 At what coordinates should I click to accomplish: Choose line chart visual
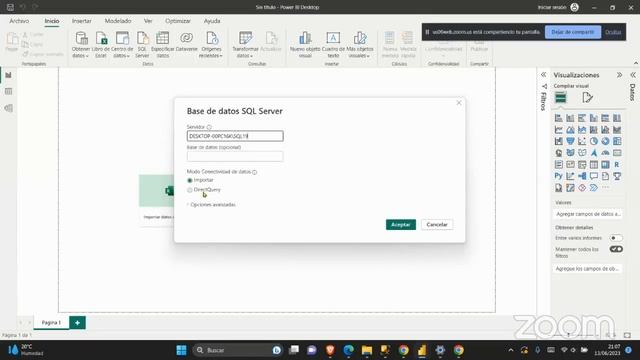[558, 130]
